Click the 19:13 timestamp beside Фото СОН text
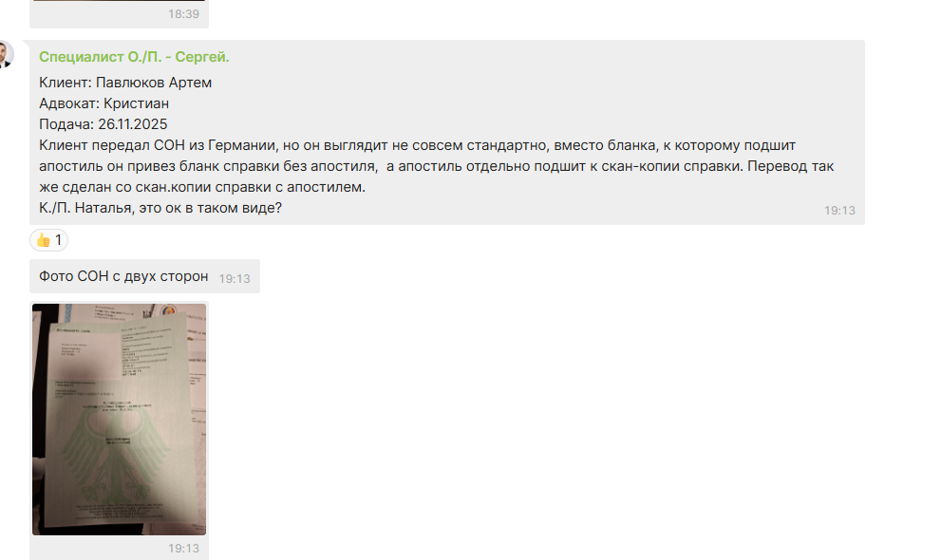 [234, 279]
